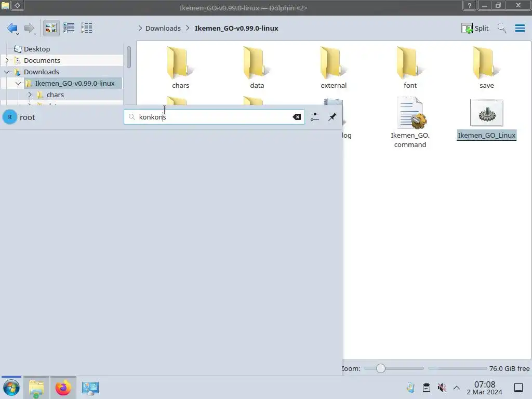Open the Dolphin window menu icon
The height and width of the screenshot is (399, 532).
click(x=5, y=5)
